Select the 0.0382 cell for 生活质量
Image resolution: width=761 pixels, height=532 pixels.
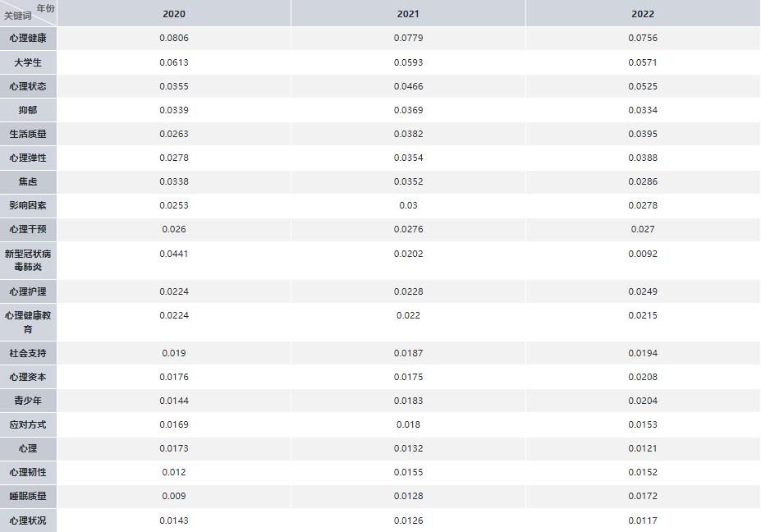[x=408, y=134]
